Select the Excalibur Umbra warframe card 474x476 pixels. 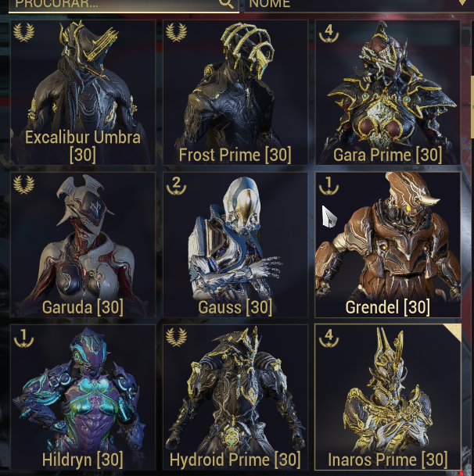83,92
